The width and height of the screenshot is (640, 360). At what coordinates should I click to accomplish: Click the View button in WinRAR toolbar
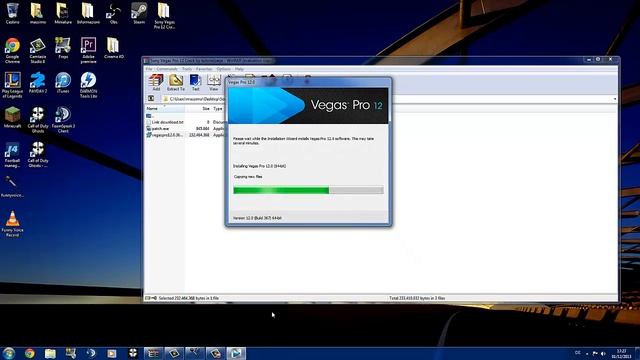coord(213,82)
